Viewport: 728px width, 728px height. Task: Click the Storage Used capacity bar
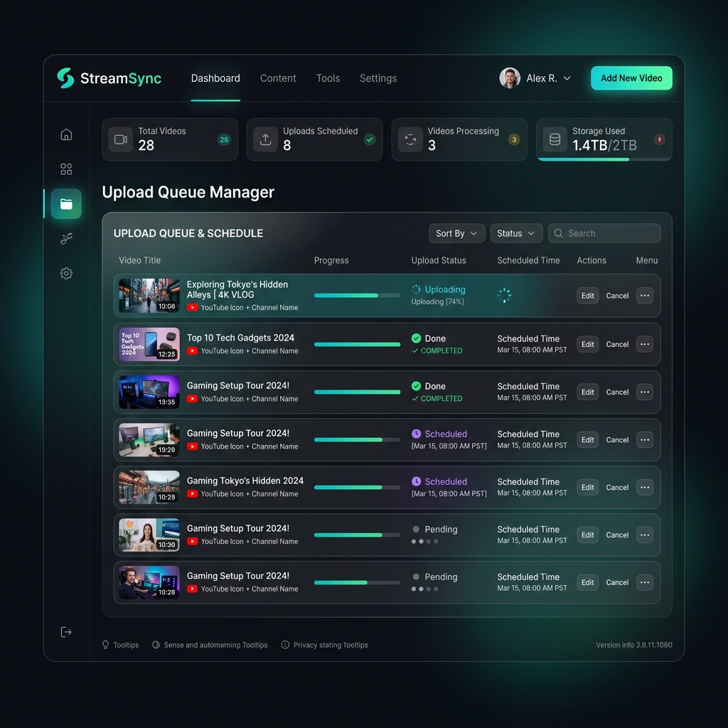coord(604,159)
